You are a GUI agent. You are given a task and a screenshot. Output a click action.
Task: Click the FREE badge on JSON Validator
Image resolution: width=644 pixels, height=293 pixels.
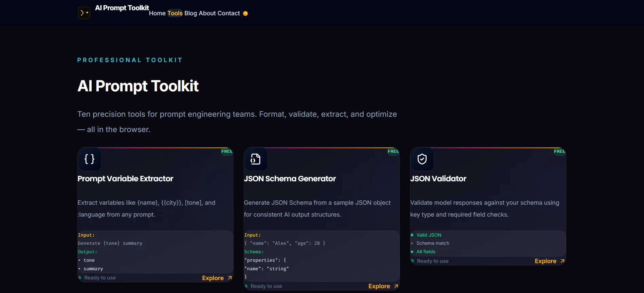pyautogui.click(x=559, y=151)
